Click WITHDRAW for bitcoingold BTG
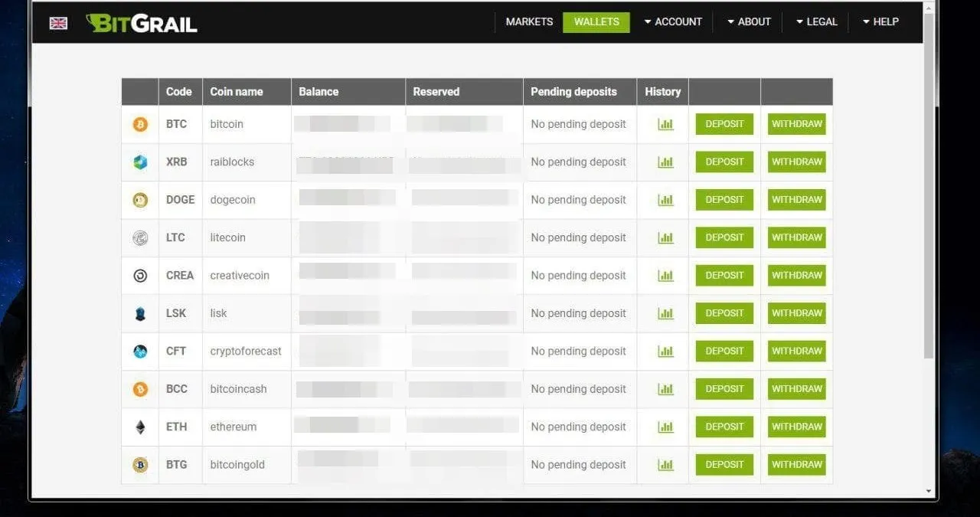980x517 pixels. click(797, 465)
